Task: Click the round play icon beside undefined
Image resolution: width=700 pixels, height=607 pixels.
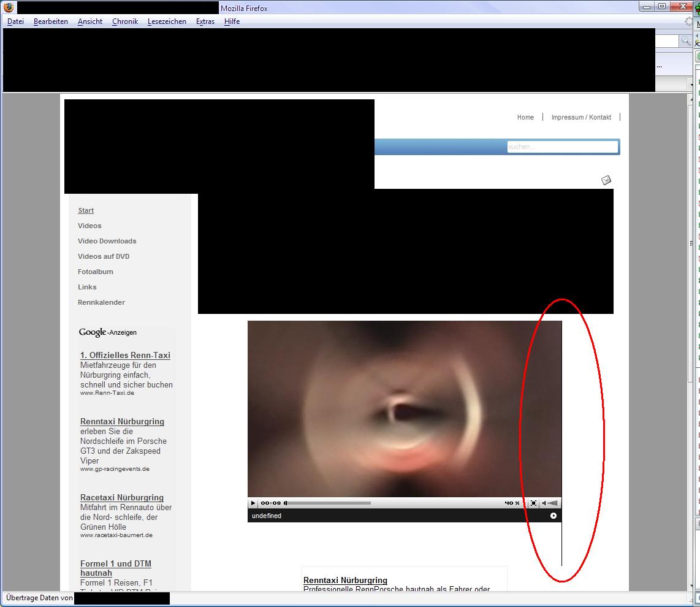Action: [553, 516]
